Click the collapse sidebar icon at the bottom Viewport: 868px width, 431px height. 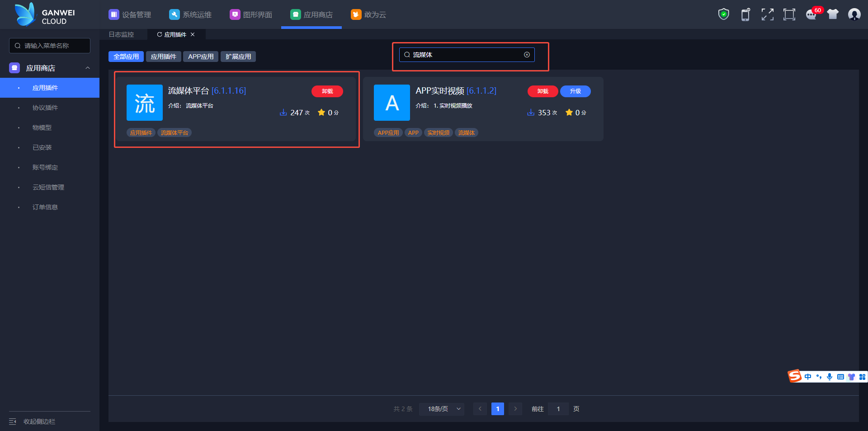tap(13, 422)
